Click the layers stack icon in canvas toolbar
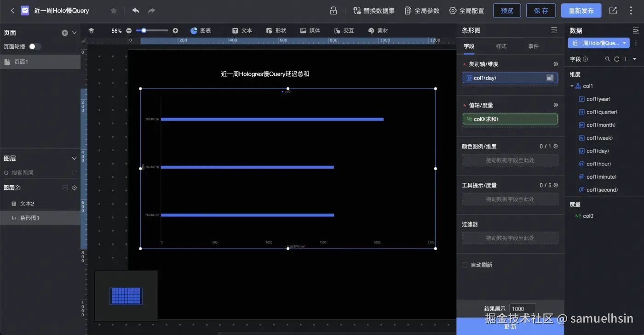The height and width of the screenshot is (335, 644). (x=91, y=30)
